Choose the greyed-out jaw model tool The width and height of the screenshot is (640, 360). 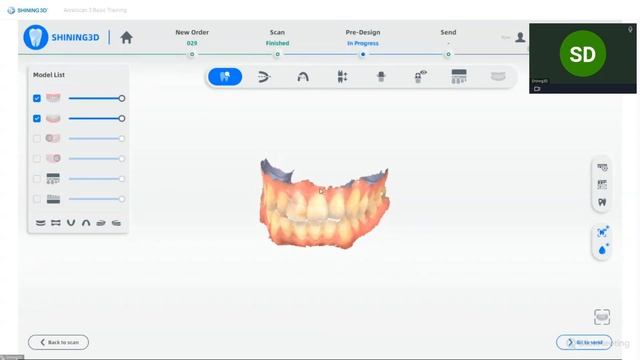point(498,76)
